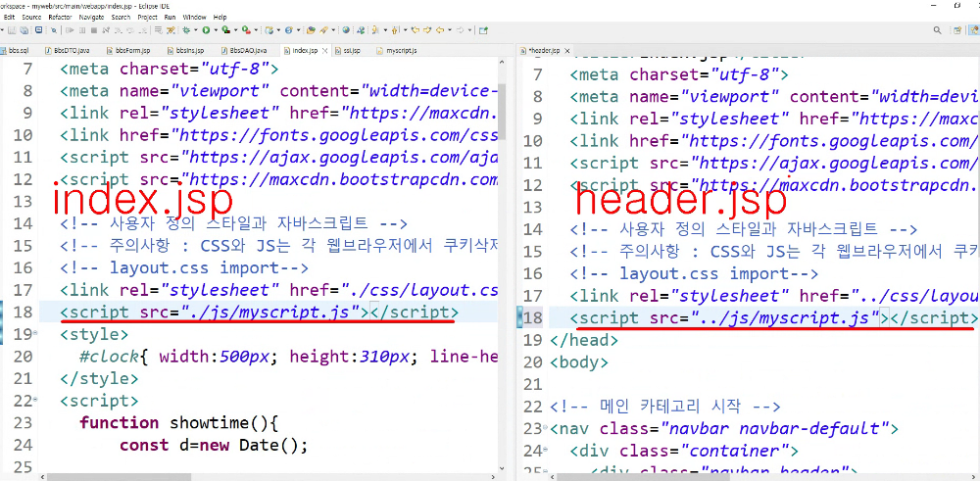
Task: Close the index.jsp editor tab
Action: coord(325,50)
